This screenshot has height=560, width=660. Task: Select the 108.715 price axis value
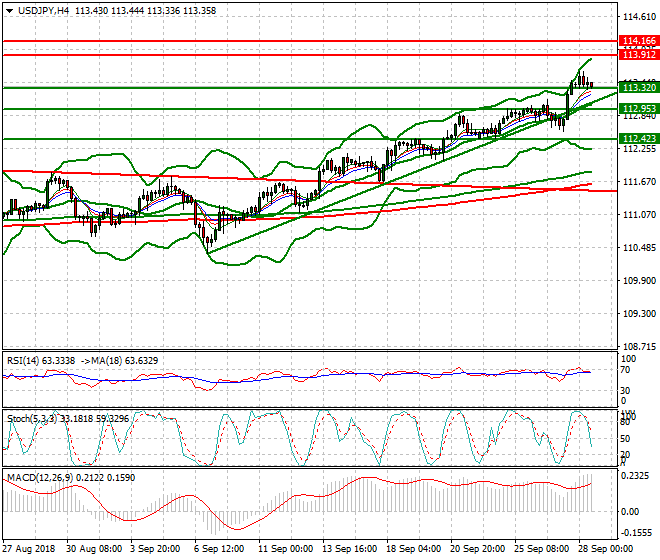pyautogui.click(x=639, y=347)
